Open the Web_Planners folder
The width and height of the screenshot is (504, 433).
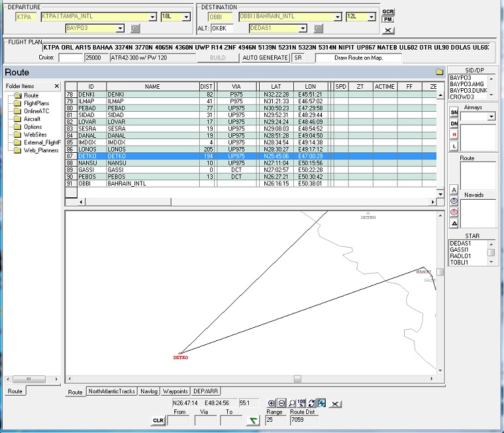coord(40,150)
